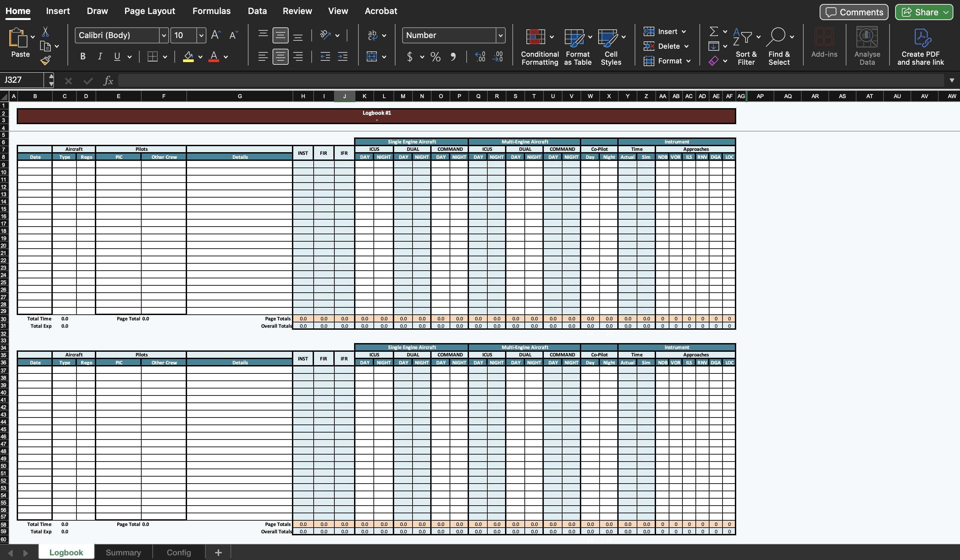Apply currency number format

point(409,57)
